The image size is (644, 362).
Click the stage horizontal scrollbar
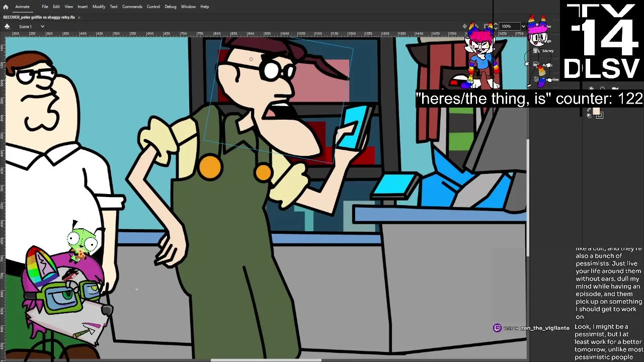pyautogui.click(x=266, y=360)
